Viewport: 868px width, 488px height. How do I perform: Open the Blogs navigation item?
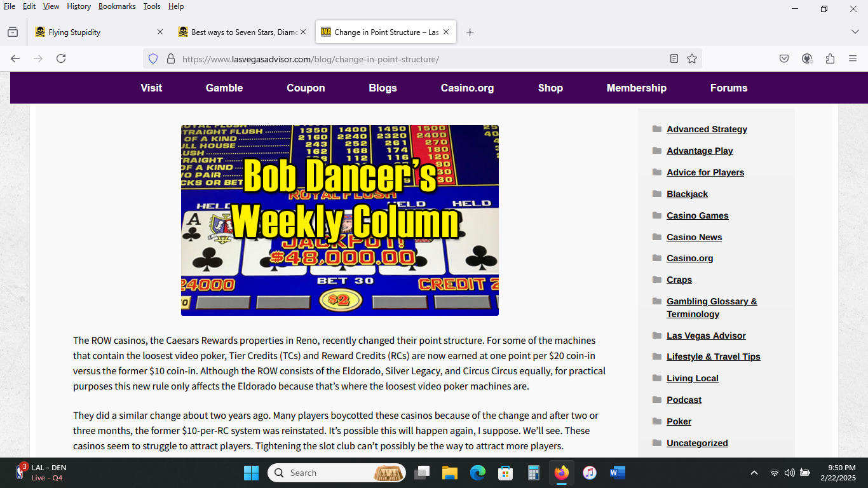click(x=383, y=88)
